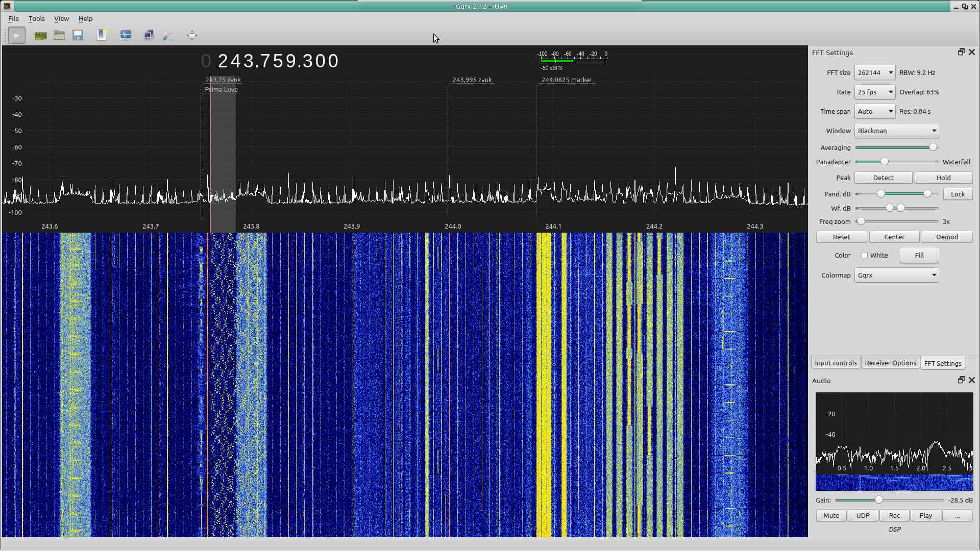Open the I/Q recorder tool icon
The image size is (980, 551).
click(126, 35)
